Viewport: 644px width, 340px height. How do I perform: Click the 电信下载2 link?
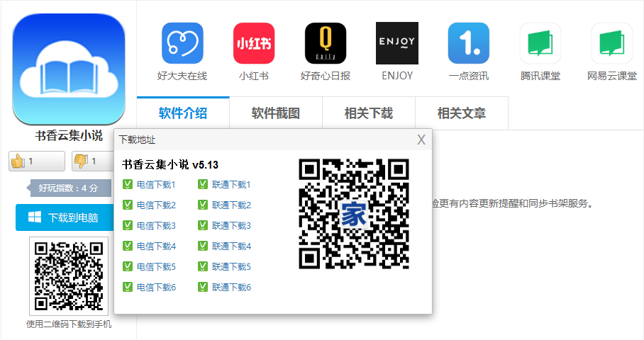pos(156,205)
